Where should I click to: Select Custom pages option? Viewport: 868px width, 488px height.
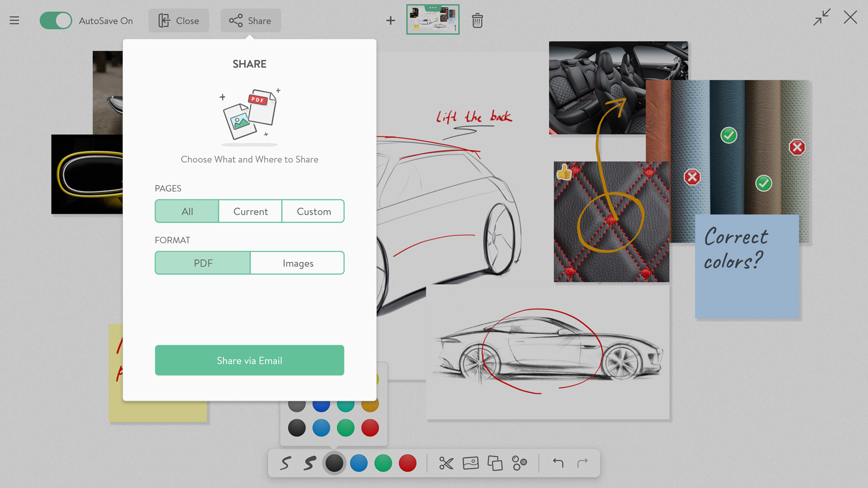pos(314,211)
